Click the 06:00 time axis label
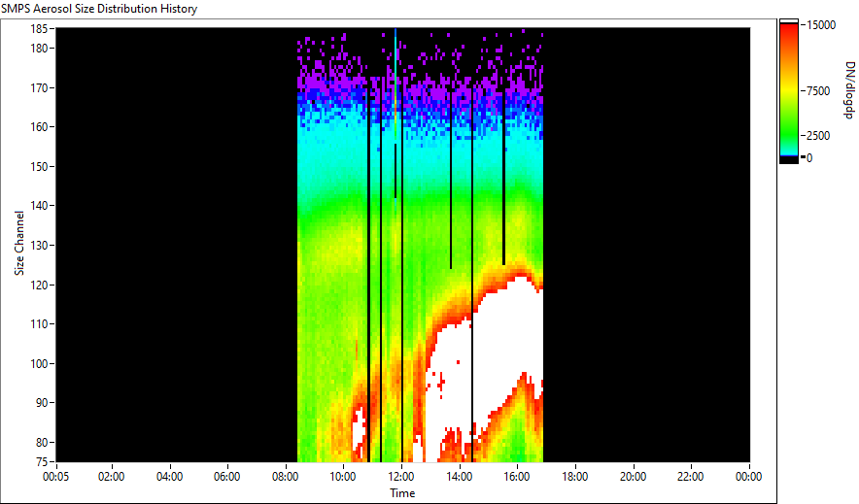The height and width of the screenshot is (504, 859). [x=226, y=477]
